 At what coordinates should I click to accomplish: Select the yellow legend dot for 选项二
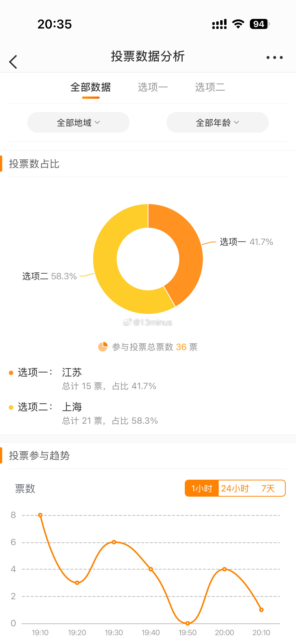point(11,407)
